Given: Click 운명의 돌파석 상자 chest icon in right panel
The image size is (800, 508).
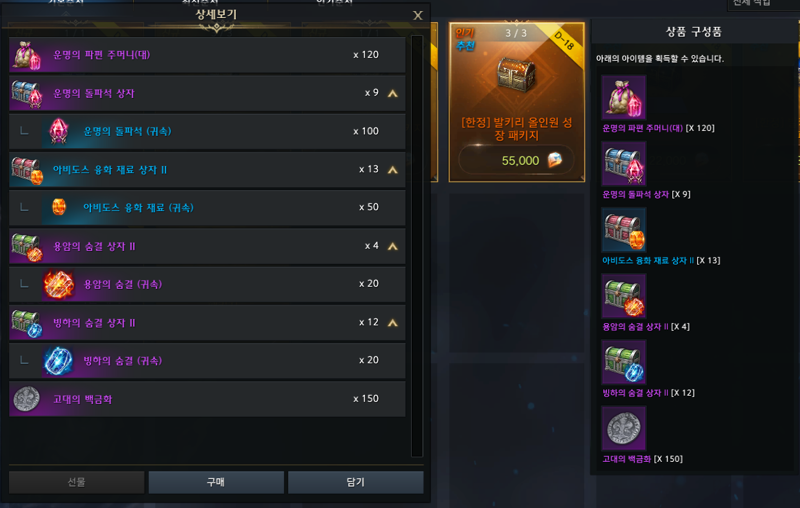Looking at the screenshot, I should [x=623, y=164].
